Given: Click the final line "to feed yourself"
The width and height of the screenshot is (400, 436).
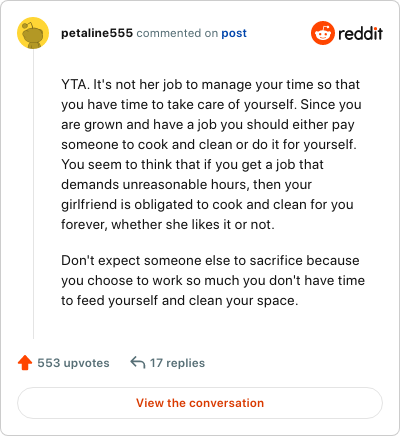Looking at the screenshot, I should pyautogui.click(x=179, y=300).
